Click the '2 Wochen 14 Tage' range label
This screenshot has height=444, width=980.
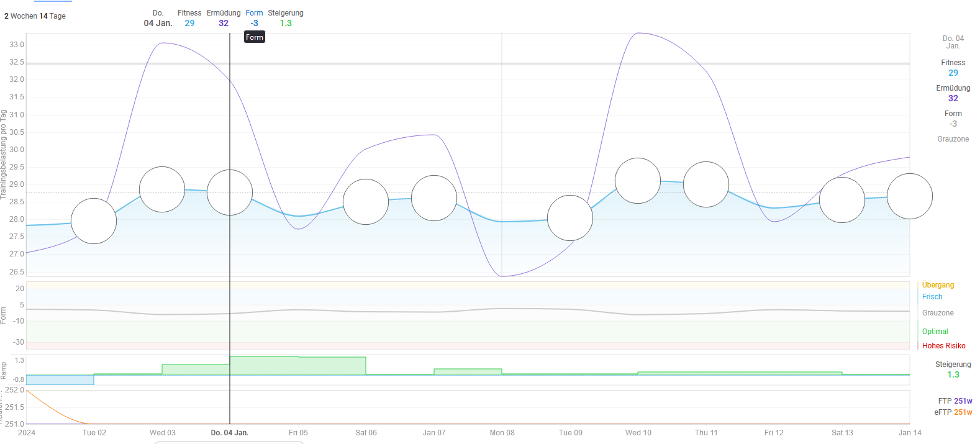(x=35, y=16)
